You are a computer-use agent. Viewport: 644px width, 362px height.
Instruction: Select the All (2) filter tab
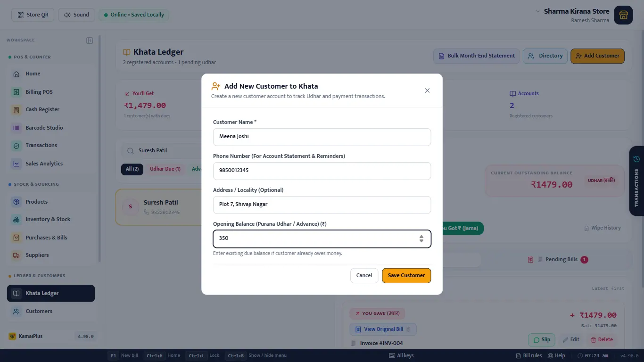(132, 169)
